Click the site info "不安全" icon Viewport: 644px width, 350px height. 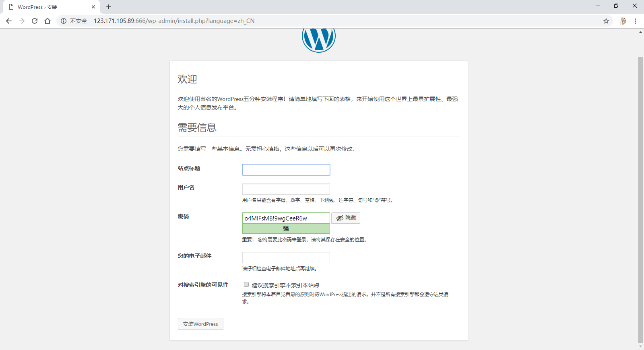click(x=64, y=21)
